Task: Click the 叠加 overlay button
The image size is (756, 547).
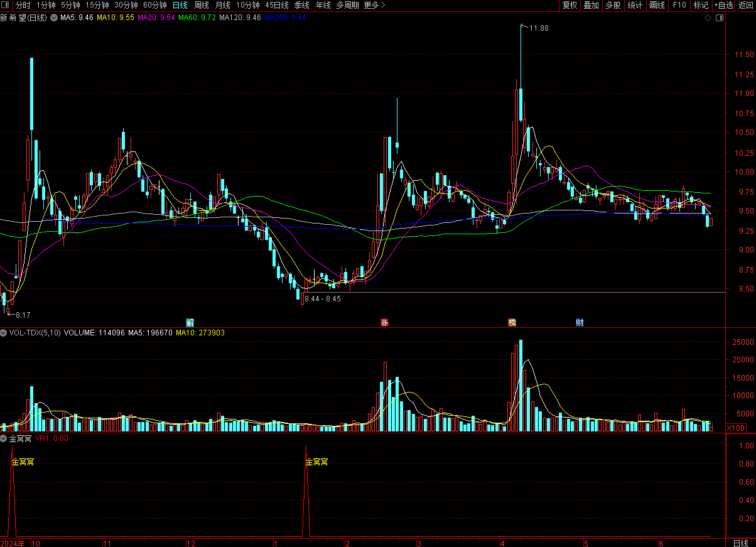Action: 591,5
